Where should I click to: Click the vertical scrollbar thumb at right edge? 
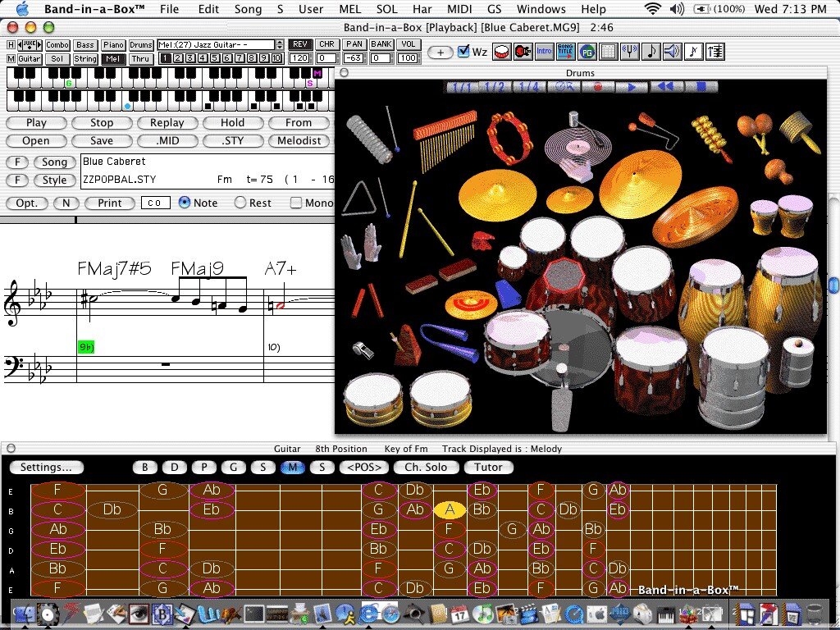pyautogui.click(x=833, y=284)
